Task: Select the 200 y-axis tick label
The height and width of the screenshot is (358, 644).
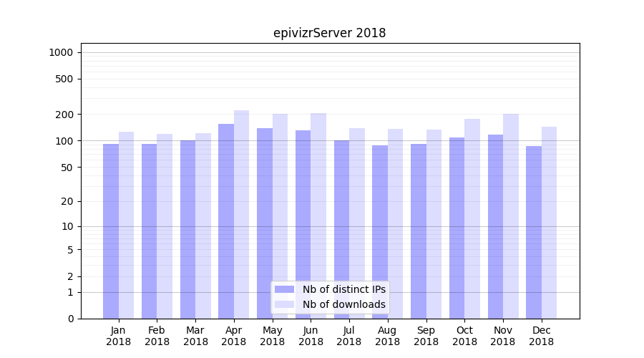Action: (x=64, y=115)
